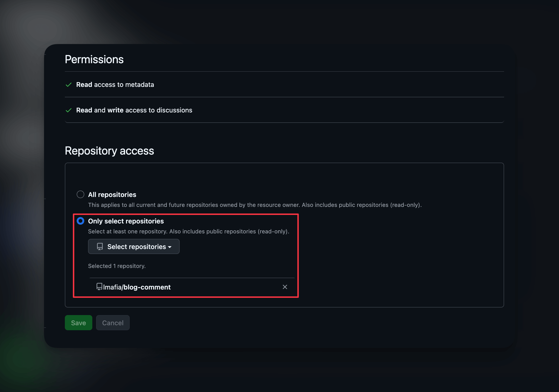This screenshot has width=559, height=392.
Task: Click the lmafia/blog-comment repository name
Action: (x=137, y=287)
